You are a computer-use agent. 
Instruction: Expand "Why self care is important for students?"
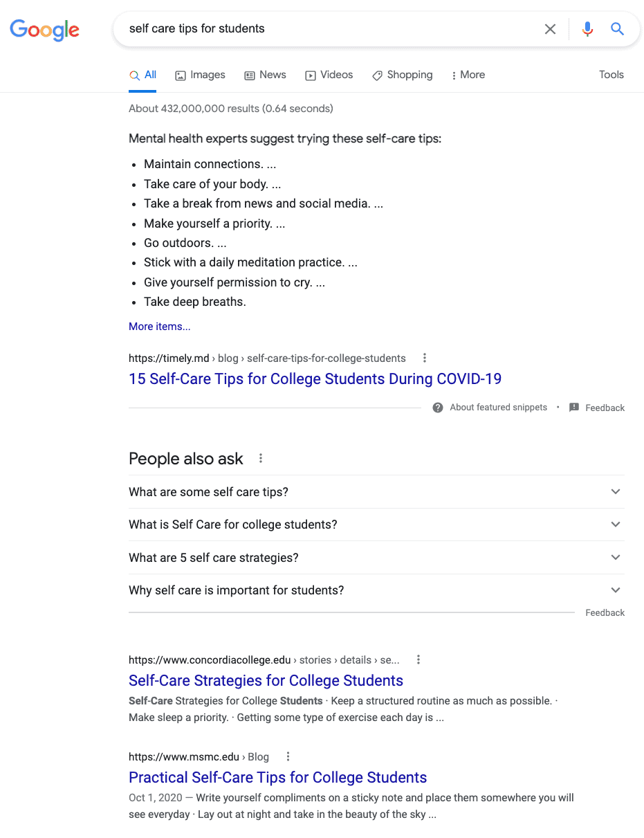376,590
